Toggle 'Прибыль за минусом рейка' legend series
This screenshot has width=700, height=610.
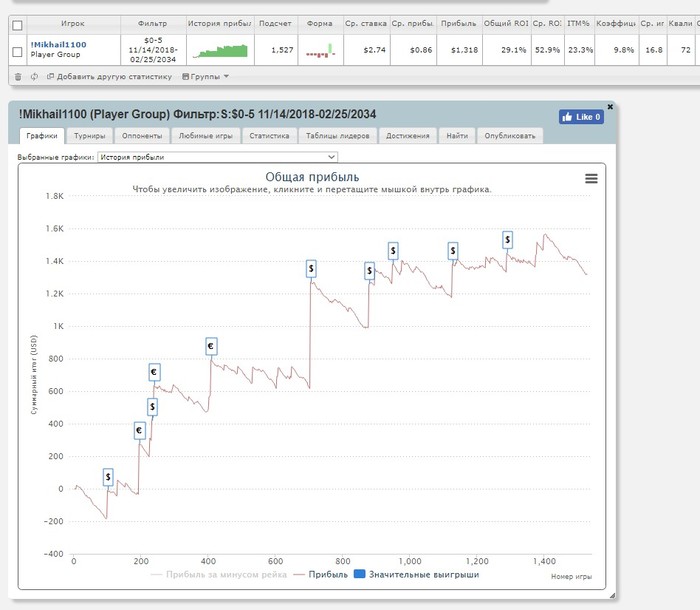tap(219, 574)
